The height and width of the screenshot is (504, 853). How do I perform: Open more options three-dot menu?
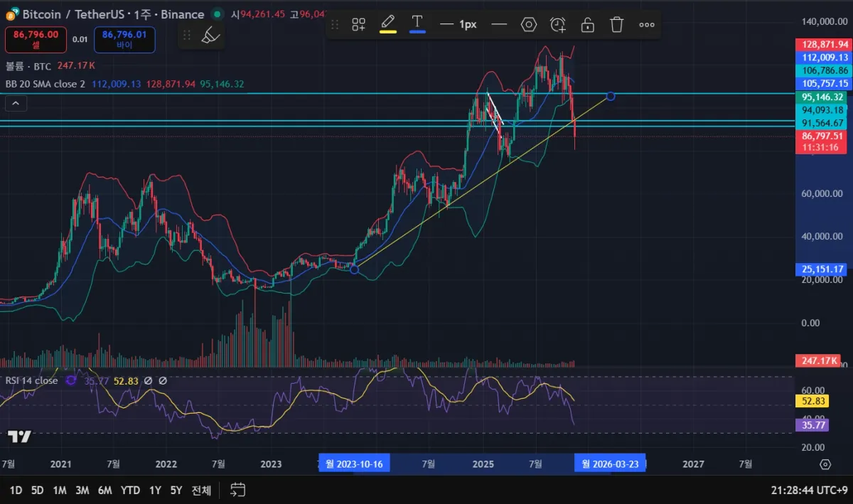(x=646, y=24)
